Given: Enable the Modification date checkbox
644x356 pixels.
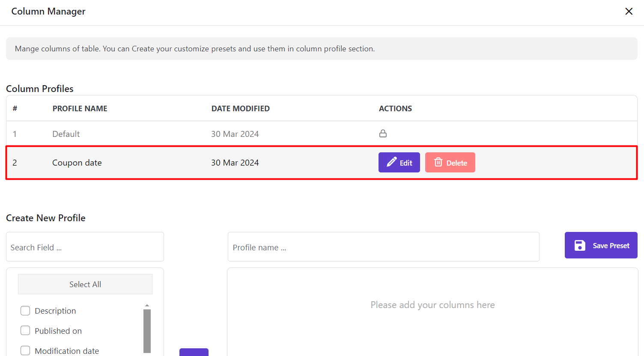Looking at the screenshot, I should [25, 350].
